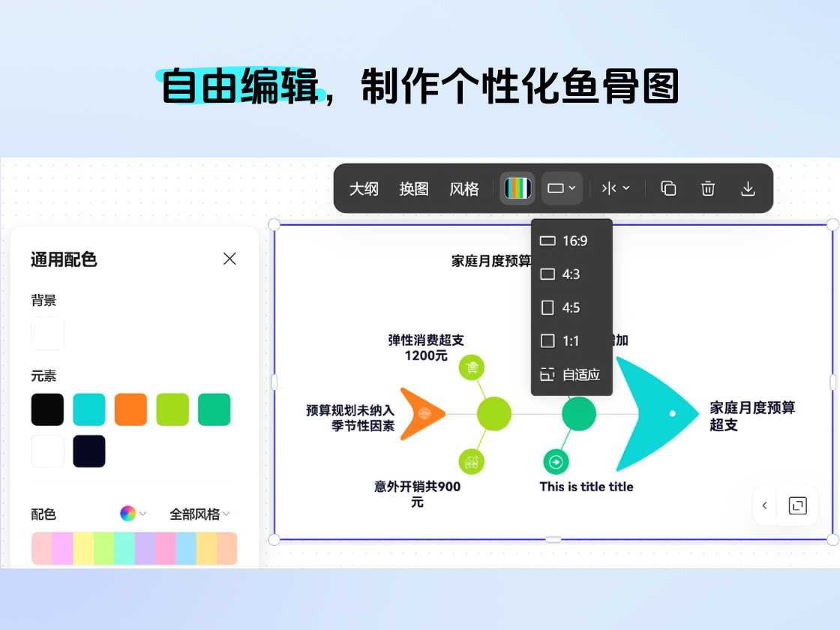Click 风格 in the toolbar
The width and height of the screenshot is (840, 630).
[x=464, y=189]
